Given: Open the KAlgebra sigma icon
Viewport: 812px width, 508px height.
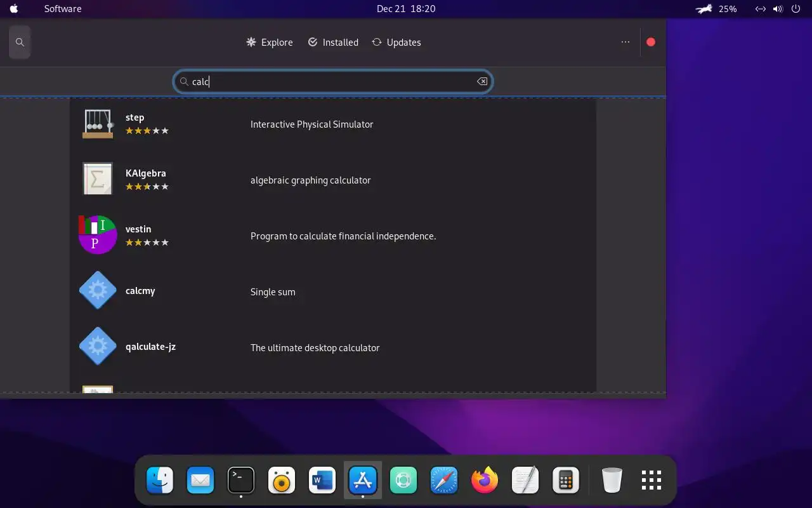Looking at the screenshot, I should pyautogui.click(x=98, y=178).
